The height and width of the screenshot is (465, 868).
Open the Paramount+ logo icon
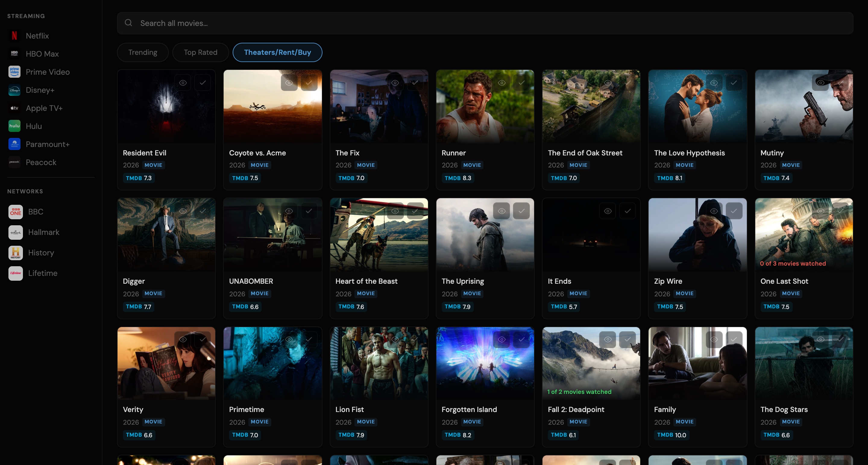14,144
